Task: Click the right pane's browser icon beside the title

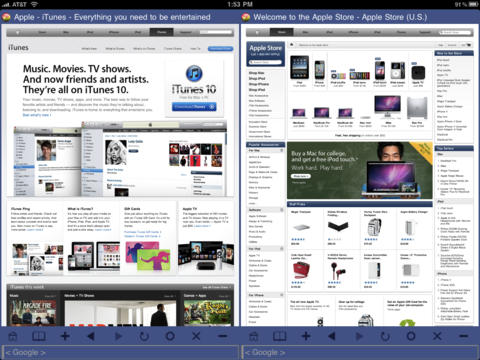Action: pyautogui.click(x=246, y=17)
